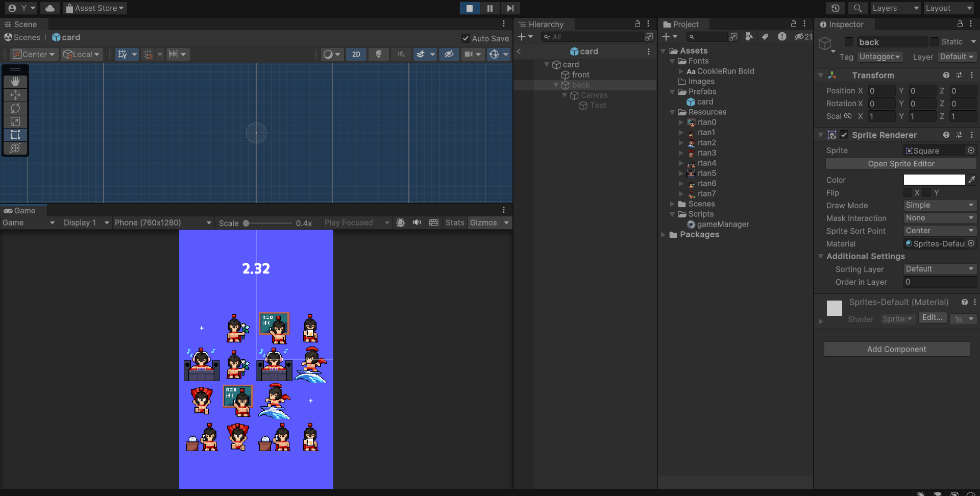The image size is (980, 496).
Task: Enable the back object active checkbox
Action: [x=849, y=42]
